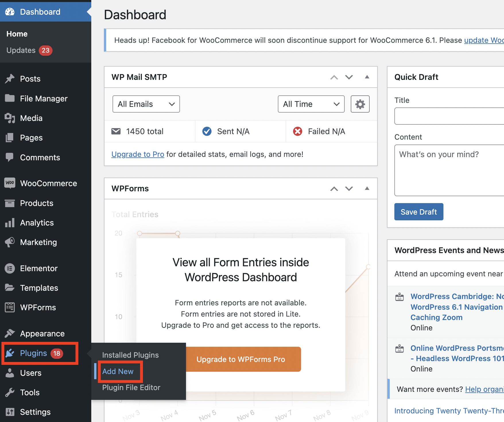The image size is (504, 422).
Task: Click Save Draft button
Action: tap(419, 212)
